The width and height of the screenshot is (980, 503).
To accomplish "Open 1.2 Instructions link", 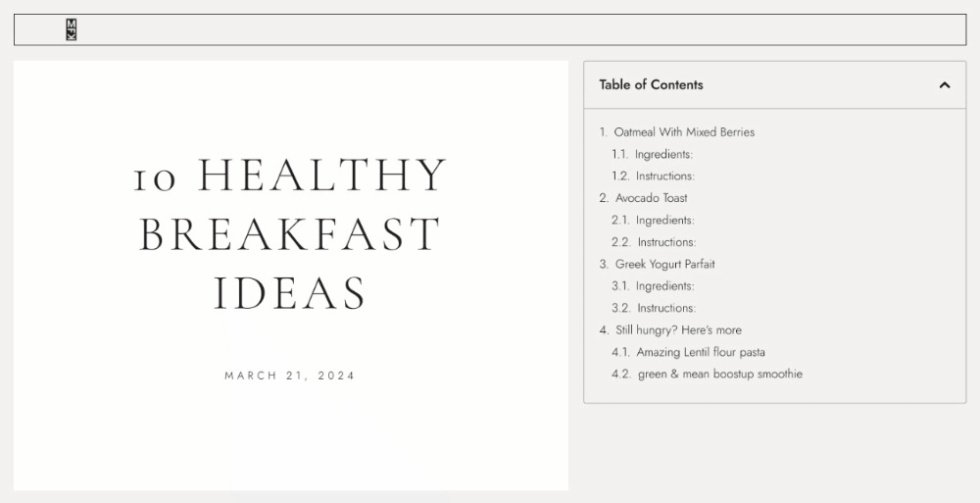I will (x=665, y=176).
